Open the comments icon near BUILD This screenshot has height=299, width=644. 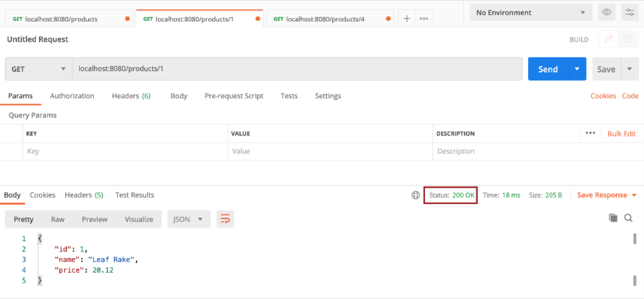pyautogui.click(x=628, y=39)
